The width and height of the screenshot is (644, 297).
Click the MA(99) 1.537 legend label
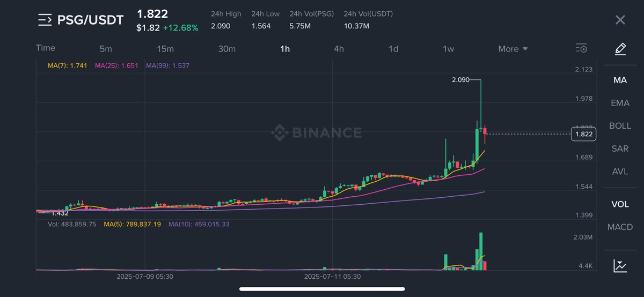pyautogui.click(x=168, y=65)
